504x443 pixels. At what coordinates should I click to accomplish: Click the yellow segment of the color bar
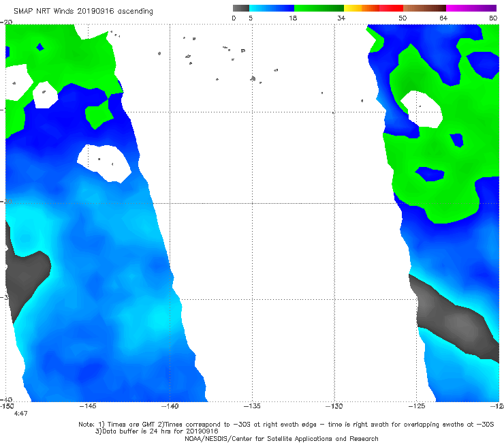coord(353,8)
